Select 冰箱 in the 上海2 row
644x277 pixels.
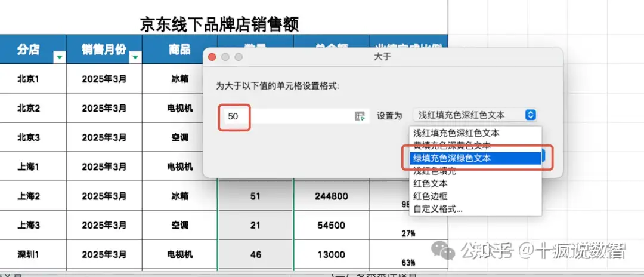[180, 196]
